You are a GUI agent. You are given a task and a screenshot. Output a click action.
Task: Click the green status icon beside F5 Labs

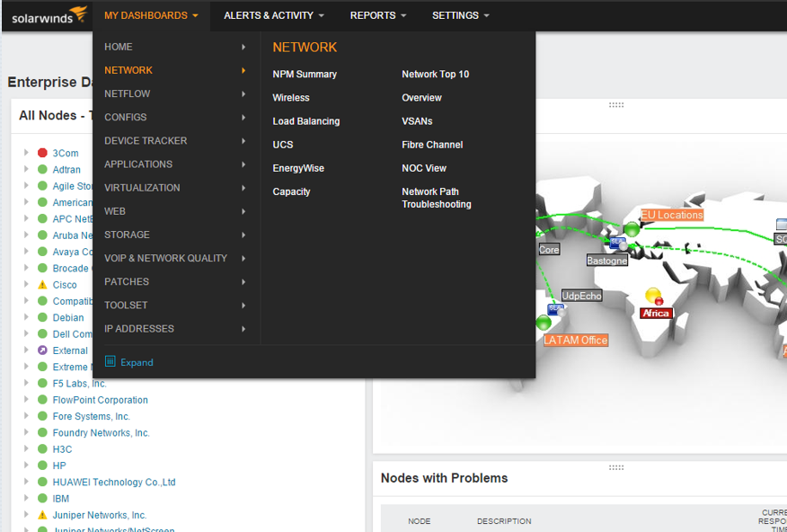pyautogui.click(x=42, y=384)
